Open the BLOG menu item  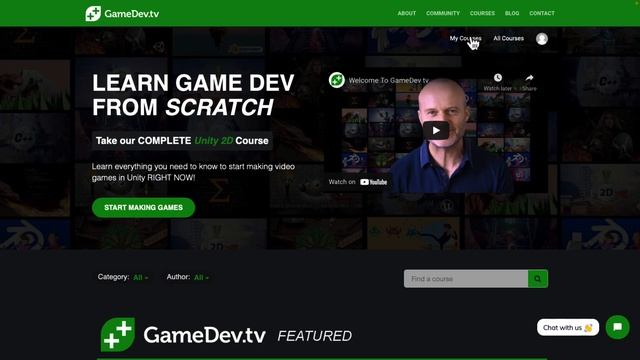point(512,13)
